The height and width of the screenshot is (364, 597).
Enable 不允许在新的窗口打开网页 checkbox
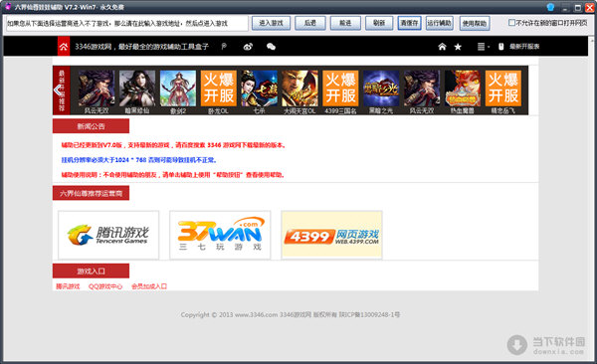(x=511, y=23)
